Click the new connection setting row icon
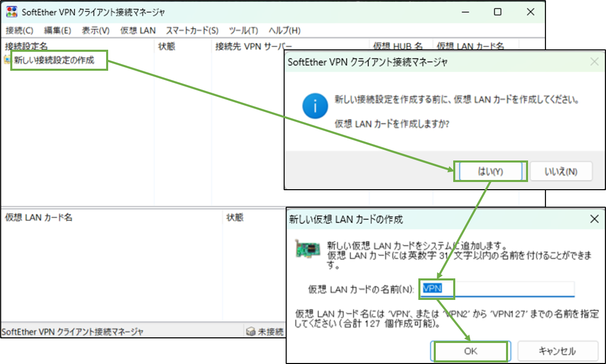Viewport: 606px width, 364px height. tap(8, 60)
